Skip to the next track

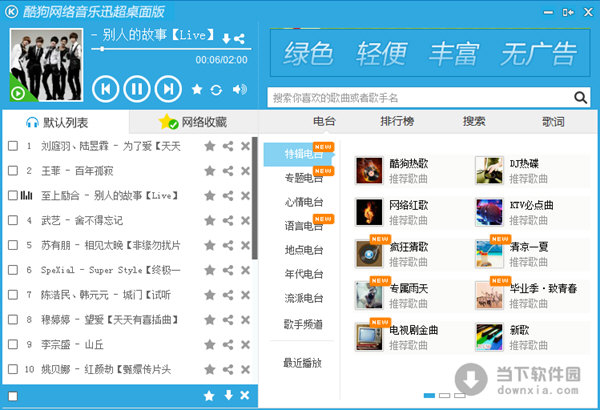168,89
